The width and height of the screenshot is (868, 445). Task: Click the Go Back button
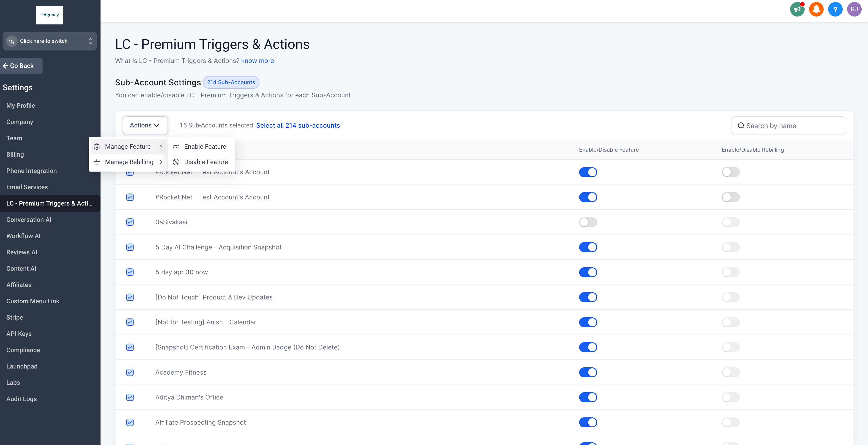21,66
